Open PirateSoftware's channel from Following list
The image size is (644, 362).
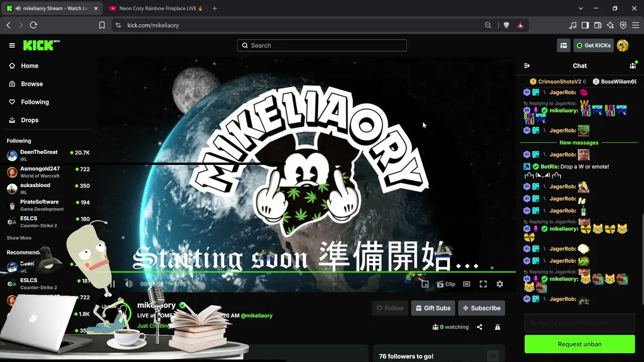48,205
